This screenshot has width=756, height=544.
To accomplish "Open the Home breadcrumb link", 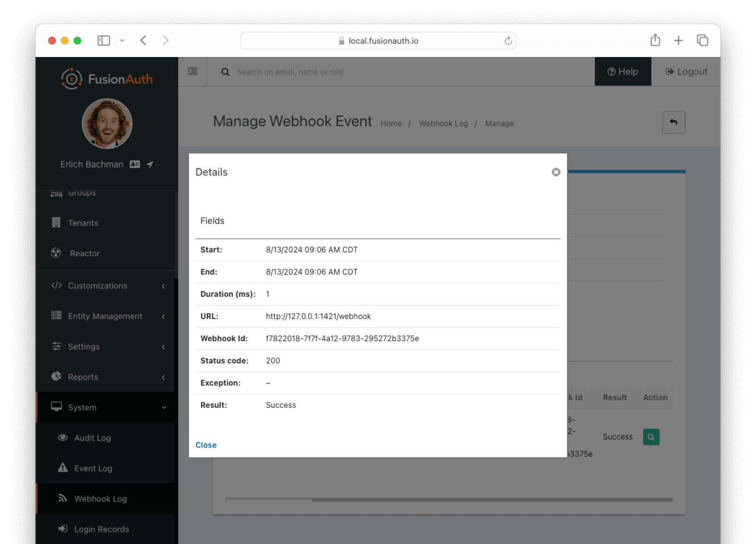I will point(391,123).
